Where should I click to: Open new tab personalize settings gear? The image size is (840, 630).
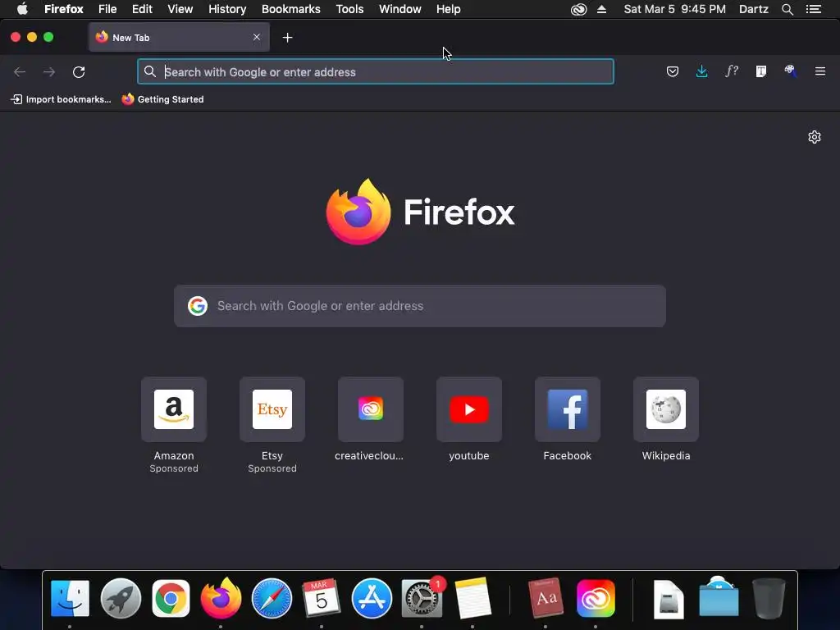(x=815, y=137)
